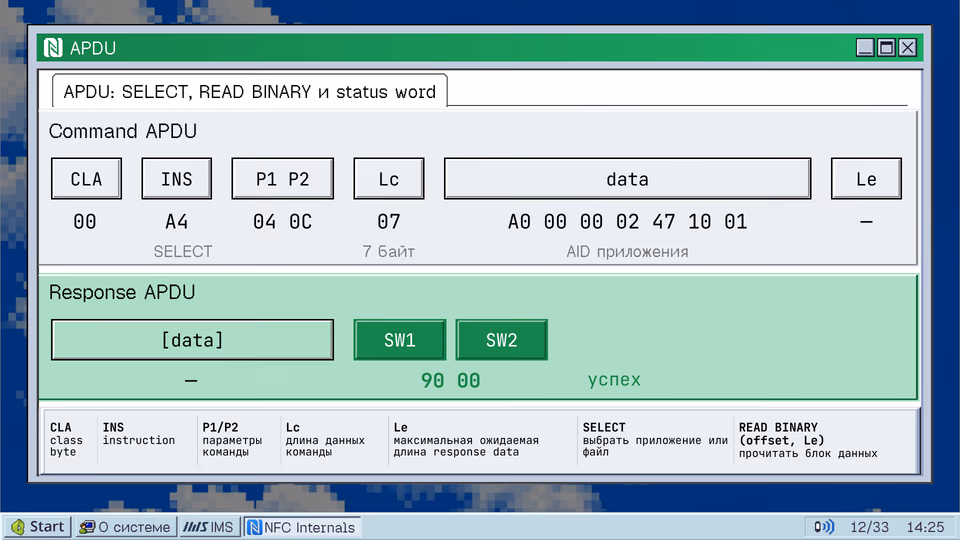Image resolution: width=960 pixels, height=540 pixels.
Task: Click the "успех" status label
Action: (x=614, y=380)
